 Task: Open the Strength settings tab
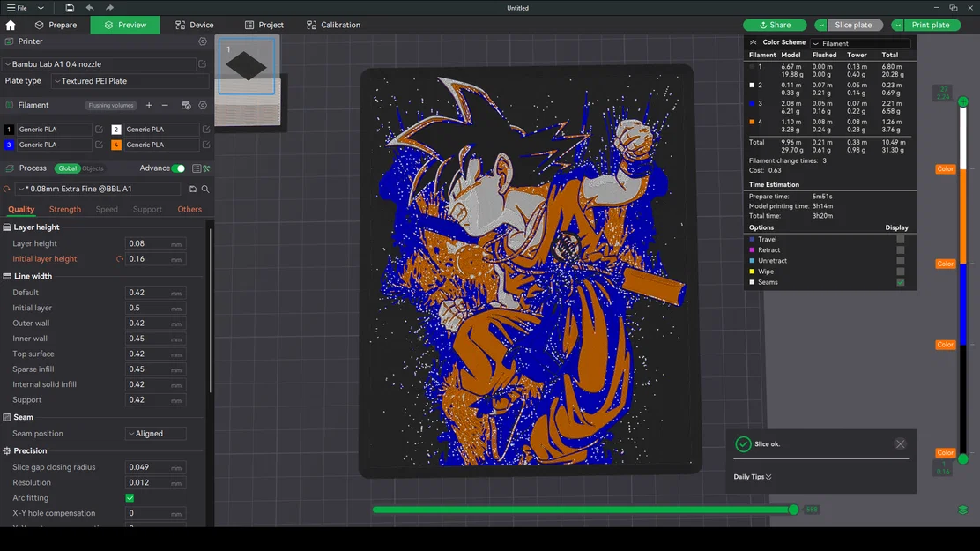click(x=65, y=210)
